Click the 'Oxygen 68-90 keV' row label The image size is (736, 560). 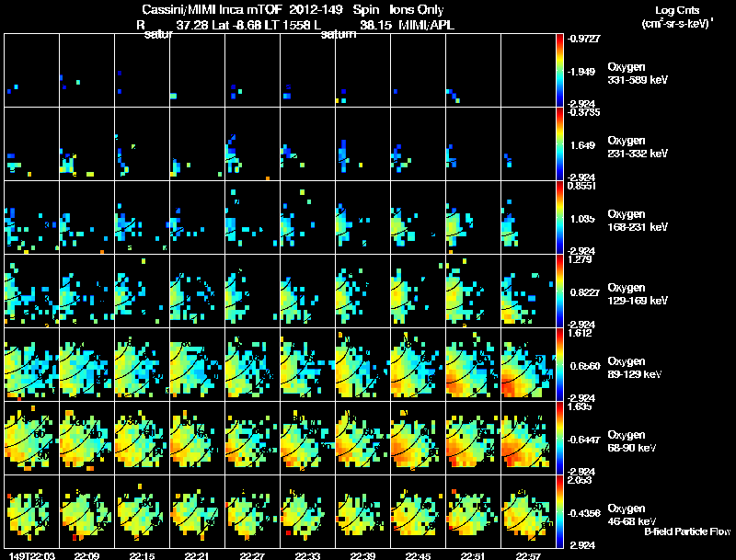coord(632,440)
